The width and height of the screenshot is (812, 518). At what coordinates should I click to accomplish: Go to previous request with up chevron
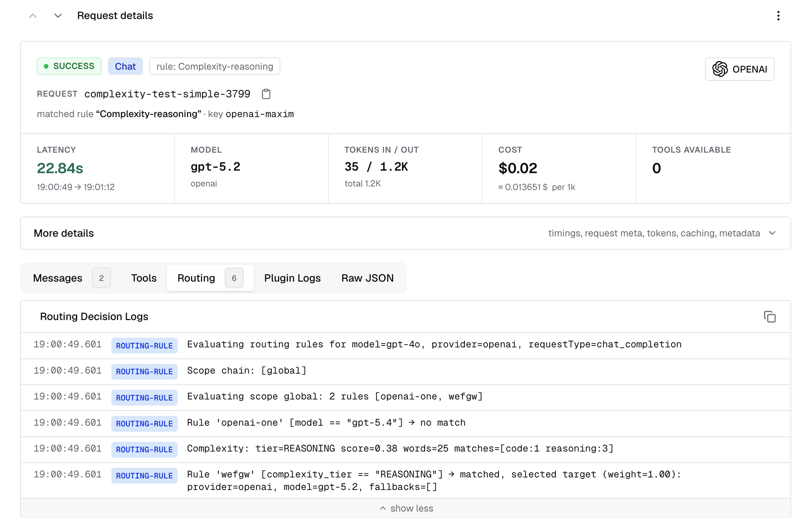pos(33,16)
